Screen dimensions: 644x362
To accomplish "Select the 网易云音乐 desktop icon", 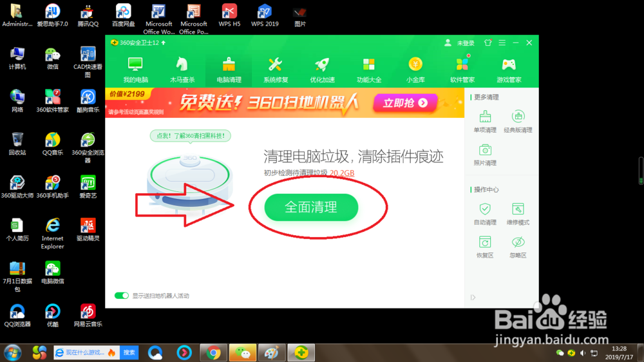I will 88,316.
